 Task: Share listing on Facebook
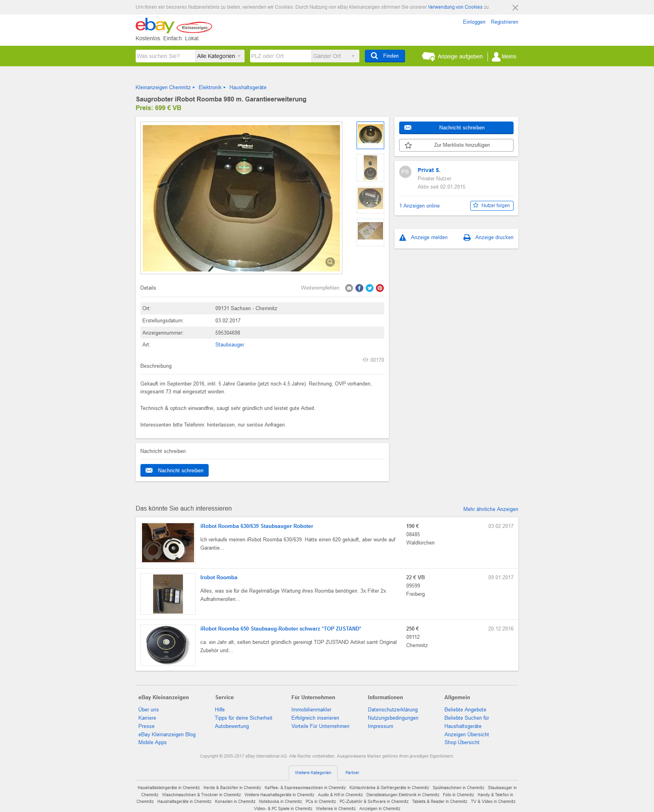tap(359, 288)
